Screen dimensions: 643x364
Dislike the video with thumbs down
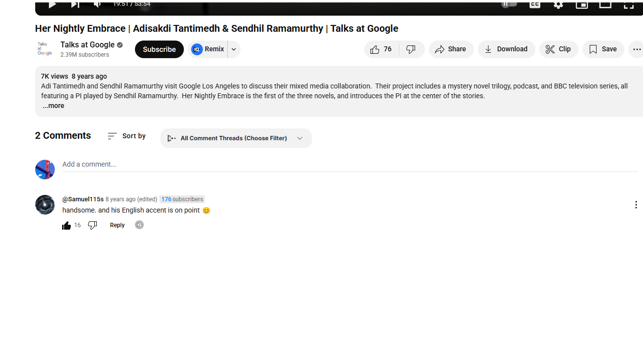coord(412,49)
